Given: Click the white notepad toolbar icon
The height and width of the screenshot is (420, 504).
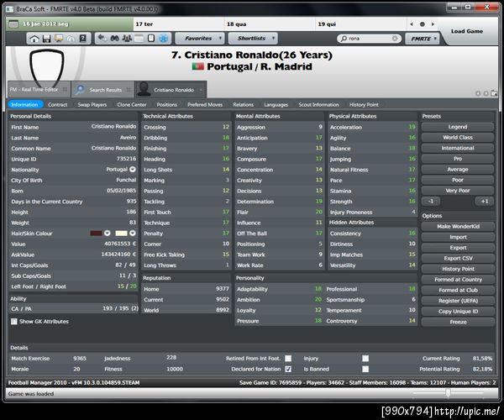Looking at the screenshot, I should point(151,39).
